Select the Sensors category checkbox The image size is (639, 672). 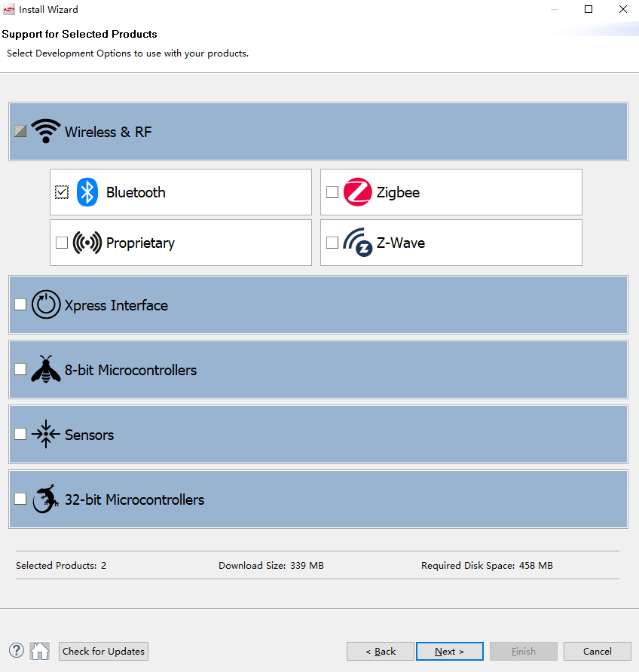20,434
